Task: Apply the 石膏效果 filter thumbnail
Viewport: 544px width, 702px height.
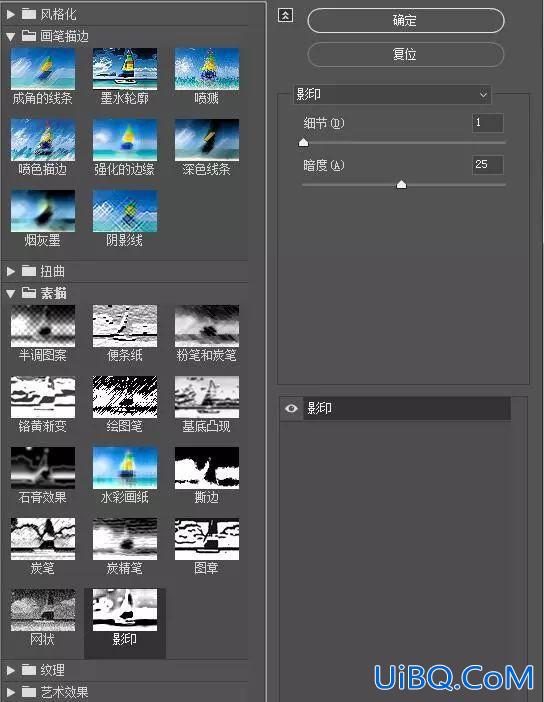Action: [x=43, y=468]
